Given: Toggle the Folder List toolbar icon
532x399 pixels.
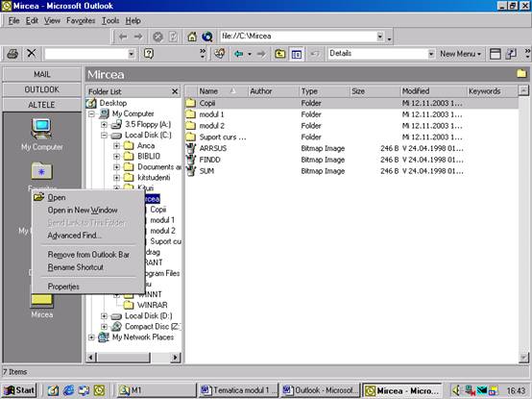Looking at the screenshot, I should point(297,54).
